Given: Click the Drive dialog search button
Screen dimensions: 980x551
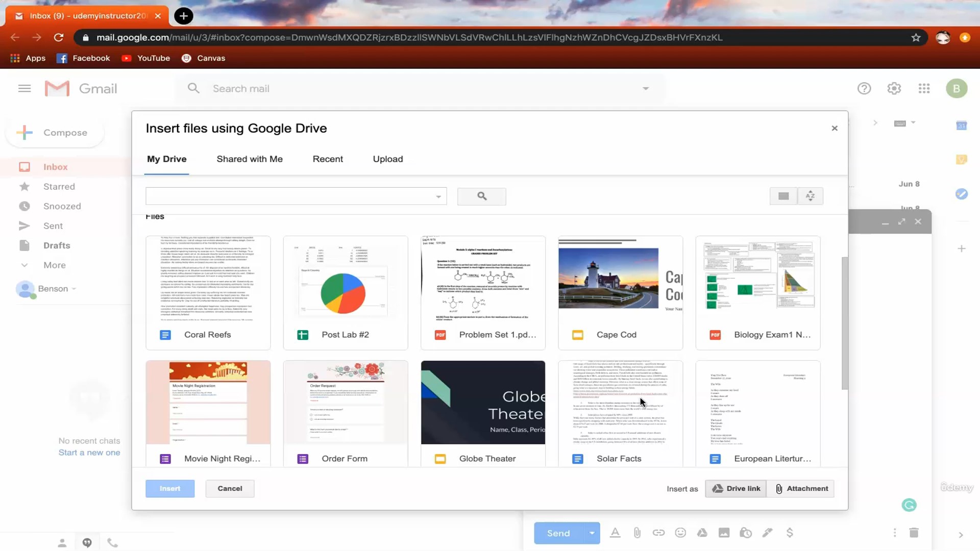Looking at the screenshot, I should coord(481,196).
